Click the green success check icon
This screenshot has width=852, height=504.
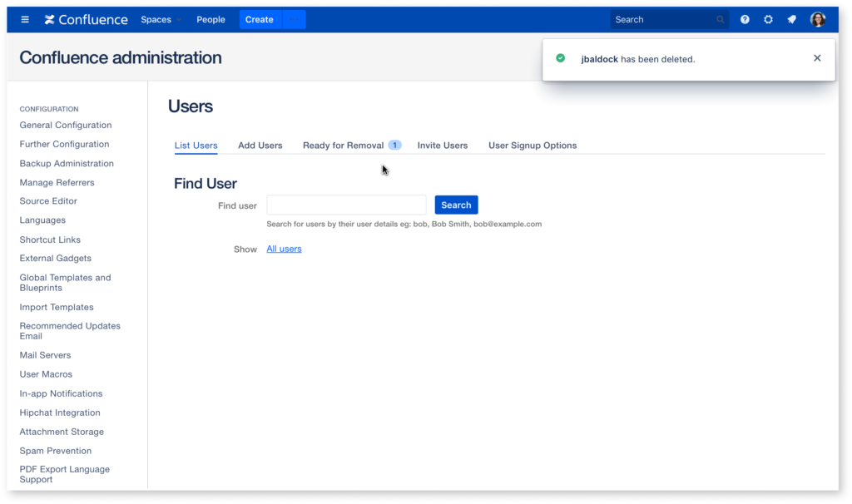click(560, 58)
